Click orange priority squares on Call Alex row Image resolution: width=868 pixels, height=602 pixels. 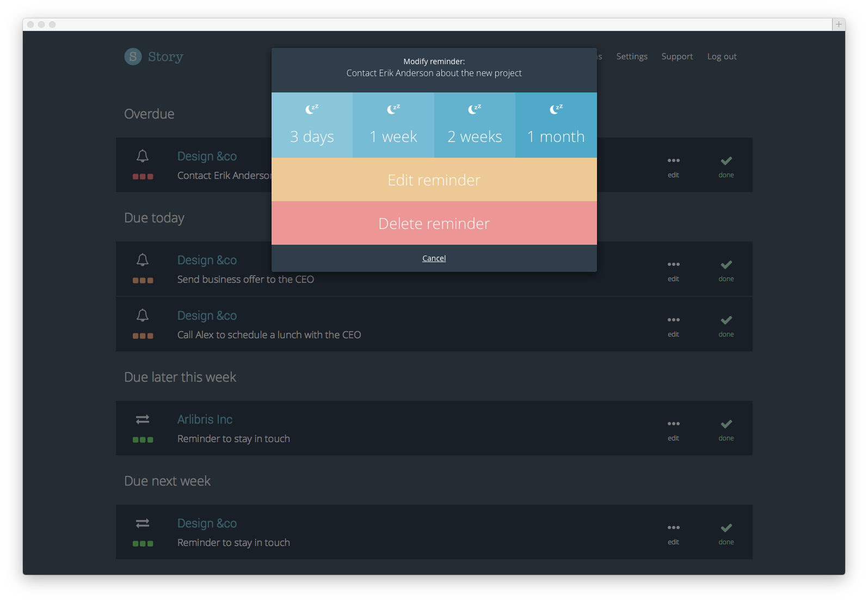coord(143,336)
